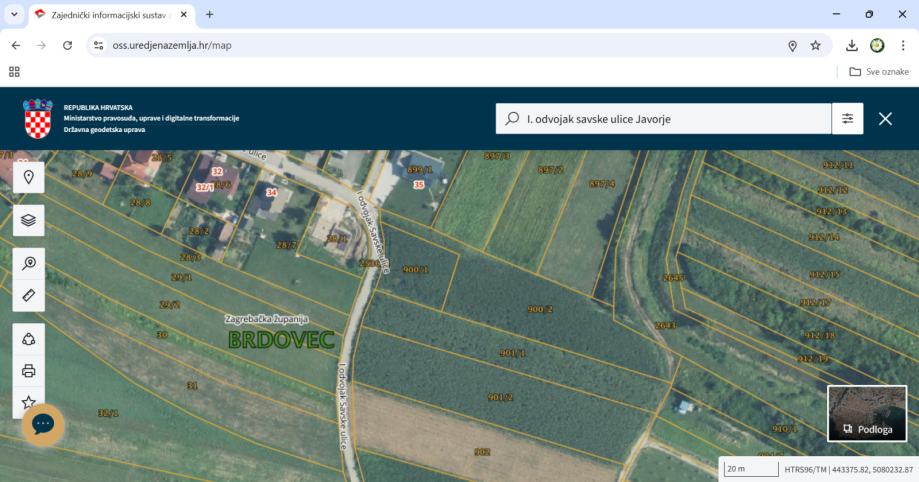Bookmark this page with the star
The image size is (919, 482).
tap(815, 45)
